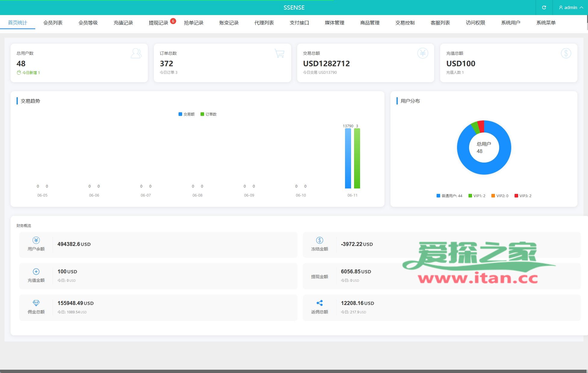Click the green order bar for 06-11
This screenshot has width=588, height=373.
tap(357, 158)
